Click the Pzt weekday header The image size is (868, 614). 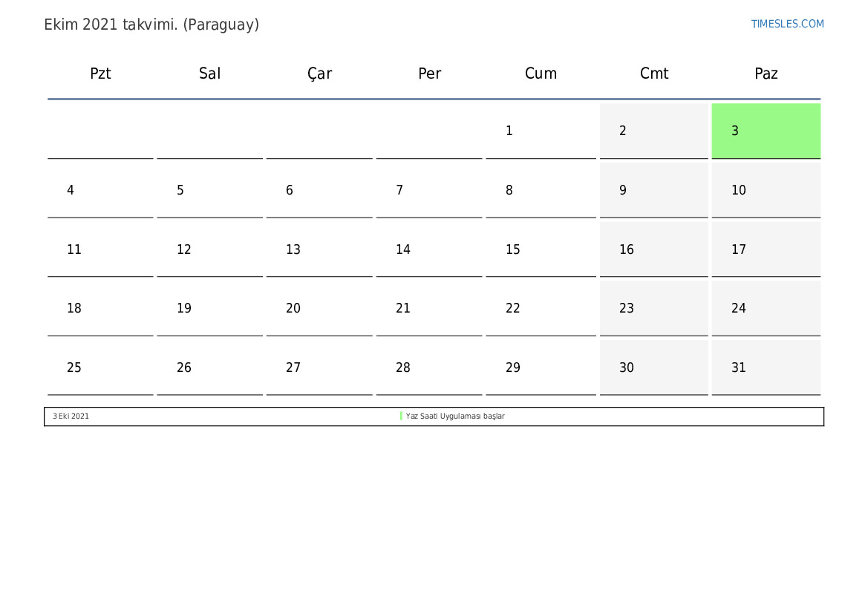(x=100, y=74)
